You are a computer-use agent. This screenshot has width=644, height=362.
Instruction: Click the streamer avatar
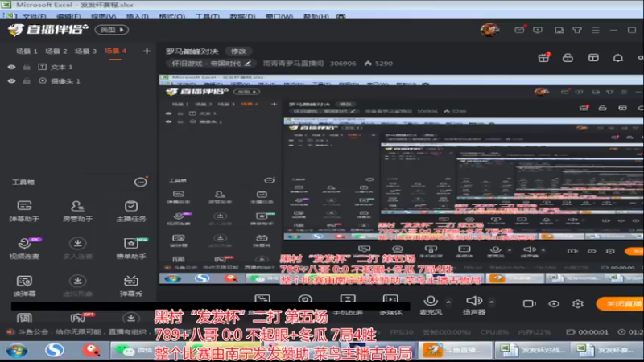[489, 30]
